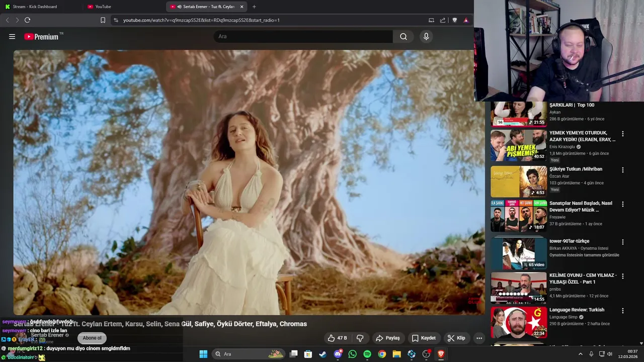This screenshot has height=362, width=644.
Task: Toggle volume speaker icon in system tray
Action: (x=610, y=354)
